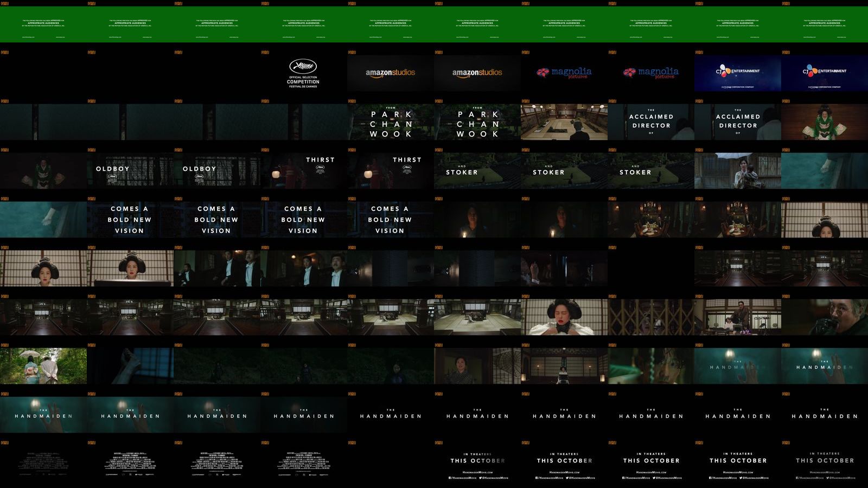Viewport: 868px width, 488px height.
Task: Select the gold lattice screen pattern frame
Action: tap(650, 317)
